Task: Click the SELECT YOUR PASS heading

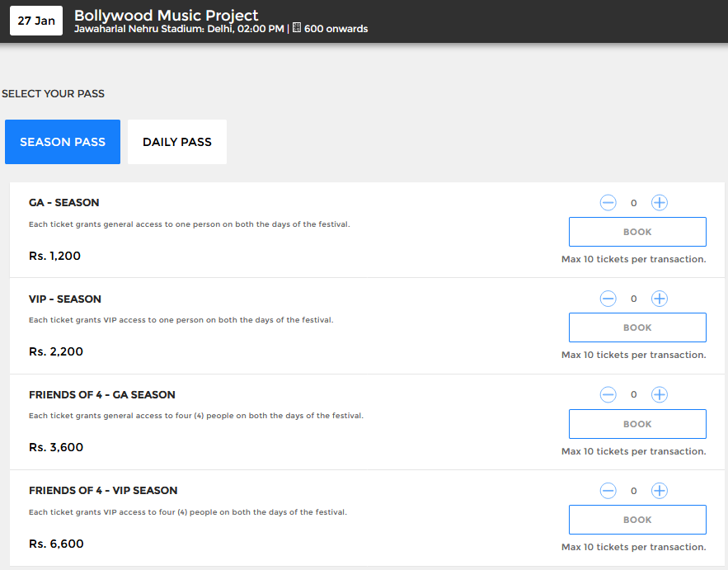Action: point(53,93)
